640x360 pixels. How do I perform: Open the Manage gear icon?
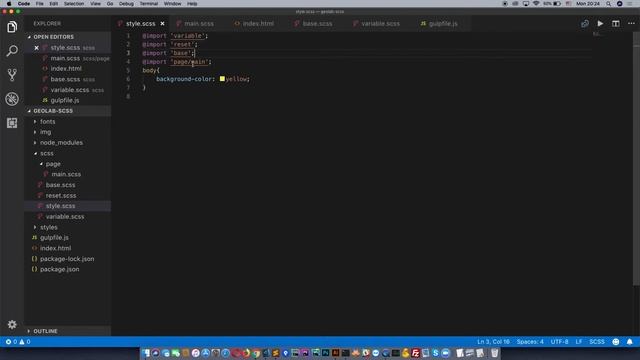[12, 324]
